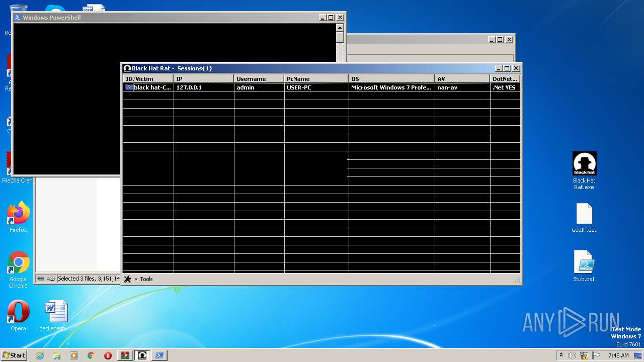Sort sessions by Username column header
Image resolution: width=644 pixels, height=362 pixels.
pos(259,79)
